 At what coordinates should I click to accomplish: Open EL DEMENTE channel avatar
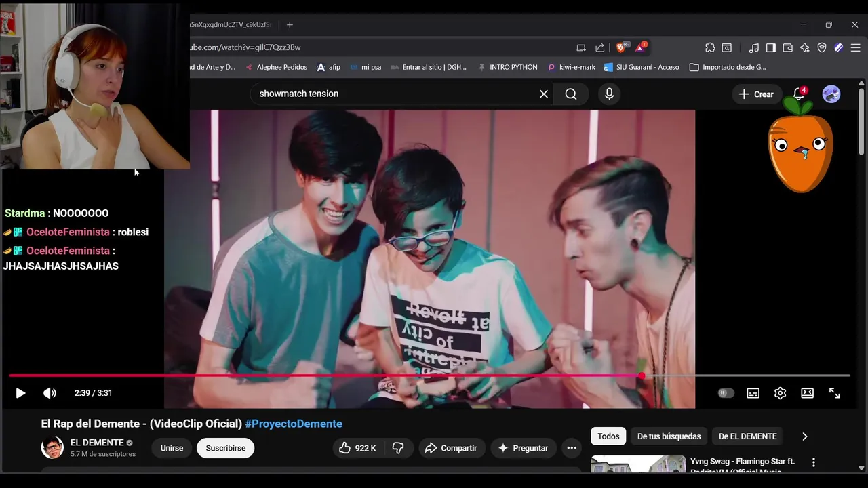pyautogui.click(x=52, y=448)
